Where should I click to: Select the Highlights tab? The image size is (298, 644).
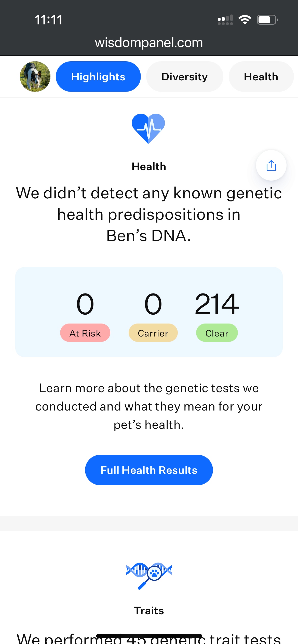(98, 77)
